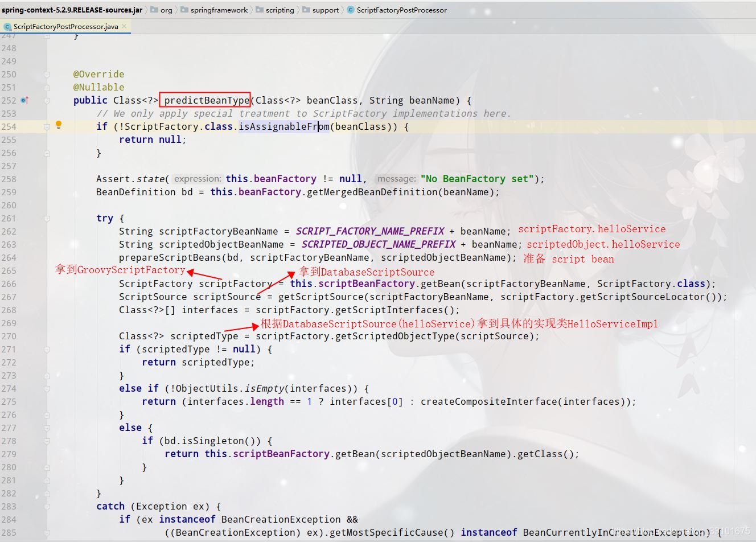The image size is (756, 542).
Task: Click the 'message:' parameter hint
Action: 396,179
